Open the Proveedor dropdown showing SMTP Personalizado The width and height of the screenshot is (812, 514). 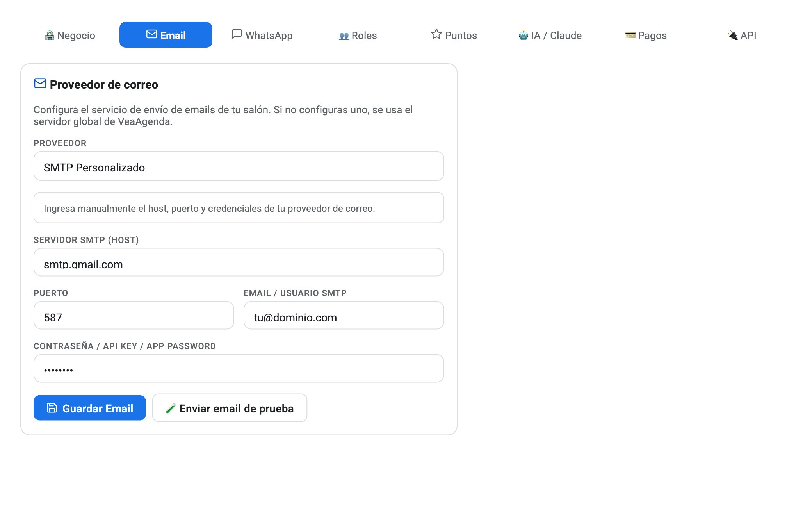point(239,166)
